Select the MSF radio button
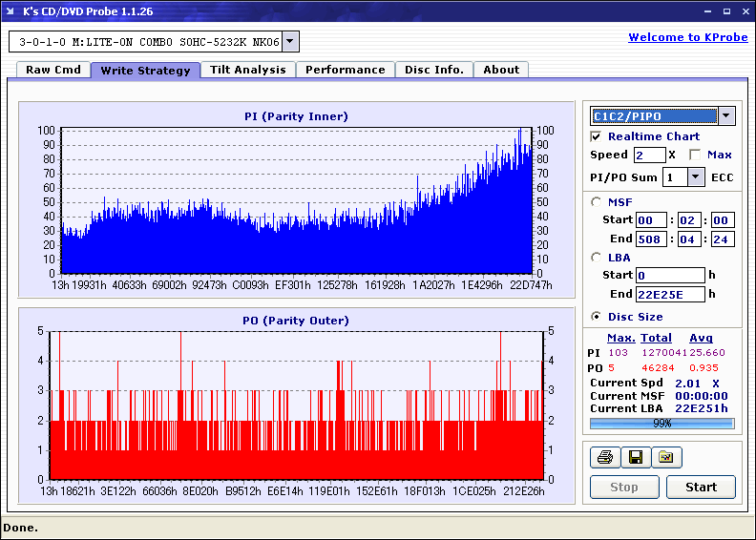 pos(597,201)
